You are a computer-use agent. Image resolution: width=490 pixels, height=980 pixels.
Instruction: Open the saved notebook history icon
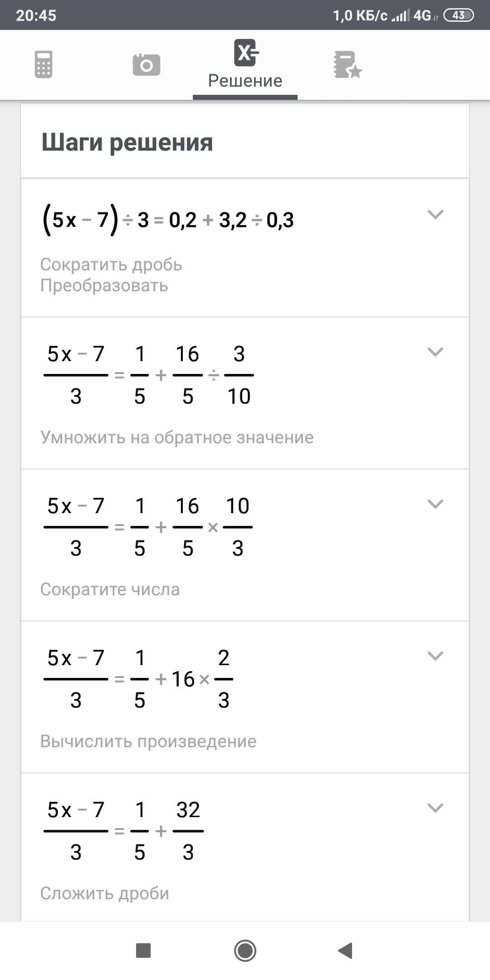[347, 64]
